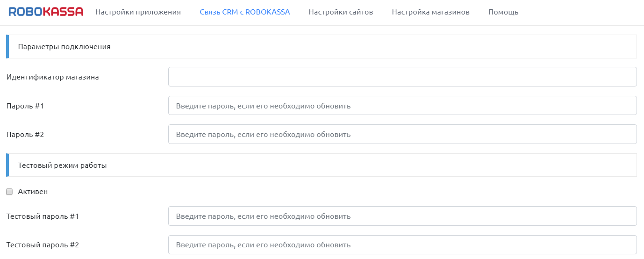Select the Пароль #2 input box
Viewport: 644px width, 259px height.
click(402, 134)
